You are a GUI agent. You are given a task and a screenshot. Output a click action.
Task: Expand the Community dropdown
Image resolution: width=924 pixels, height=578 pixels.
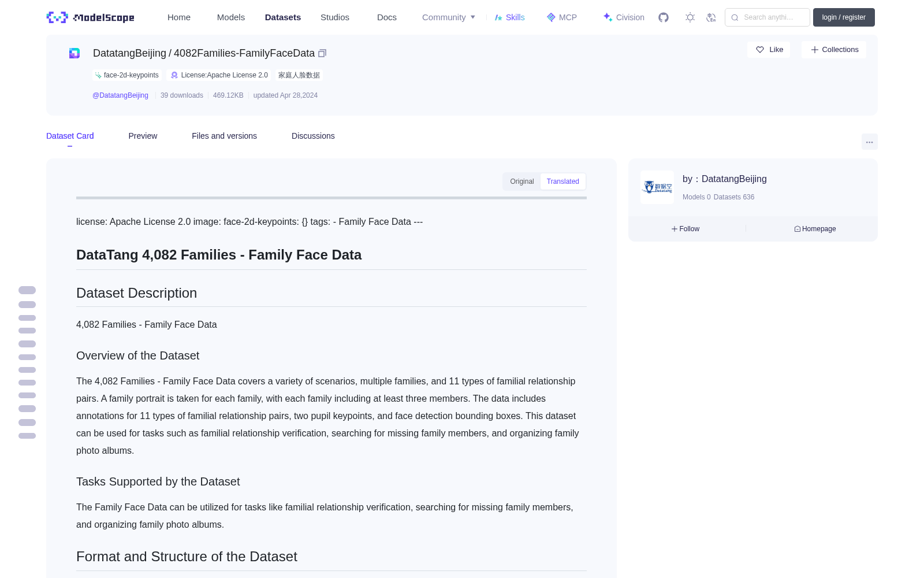click(449, 17)
